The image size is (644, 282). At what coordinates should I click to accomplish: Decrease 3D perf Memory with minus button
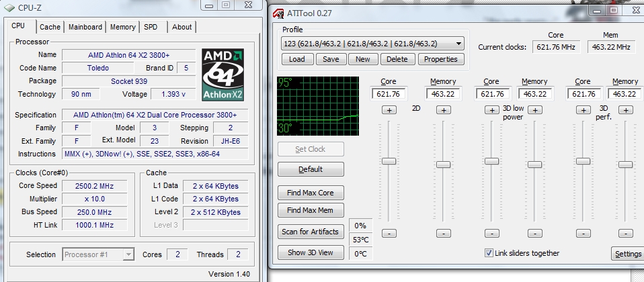pos(626,234)
